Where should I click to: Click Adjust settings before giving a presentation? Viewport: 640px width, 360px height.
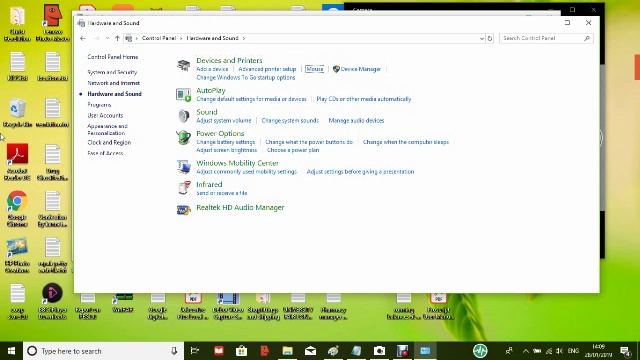click(x=360, y=172)
